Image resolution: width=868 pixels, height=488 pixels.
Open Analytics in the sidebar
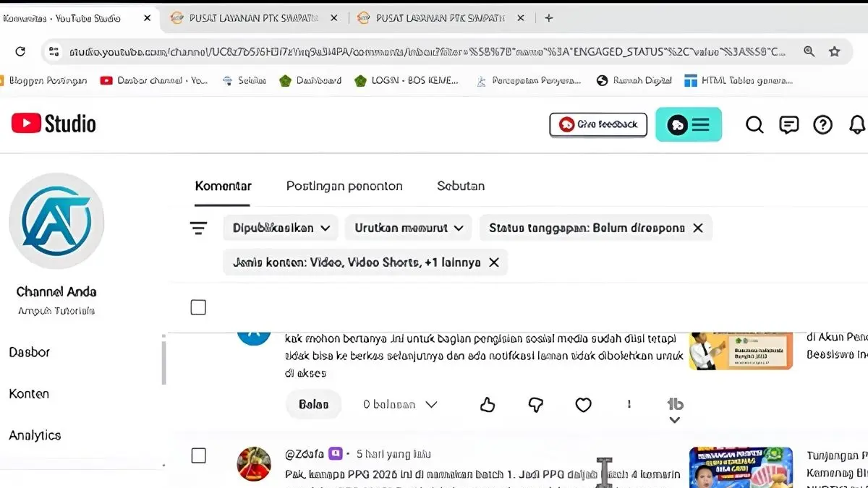pyautogui.click(x=35, y=435)
